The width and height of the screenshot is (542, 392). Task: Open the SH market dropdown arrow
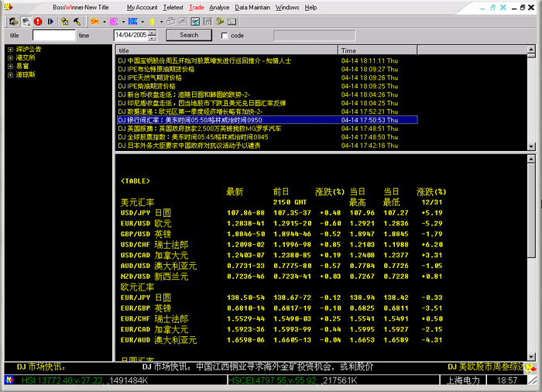pyautogui.click(x=105, y=22)
